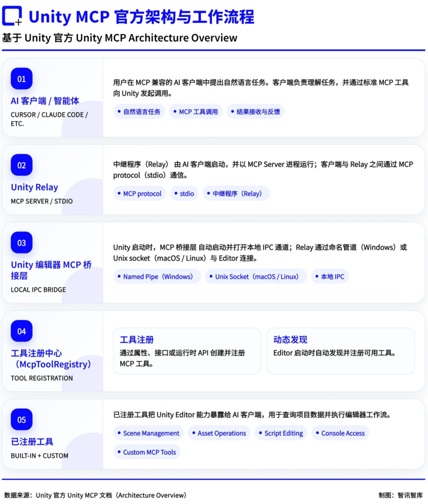Select the 结果接收与反馈 tag

tap(255, 112)
